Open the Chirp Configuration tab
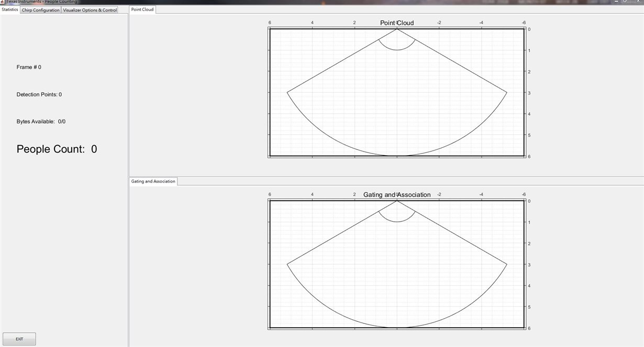 40,10
